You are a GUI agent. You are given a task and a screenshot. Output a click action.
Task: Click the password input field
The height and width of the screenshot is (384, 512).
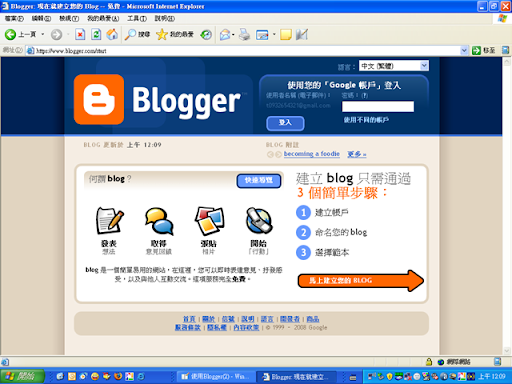tap(378, 107)
